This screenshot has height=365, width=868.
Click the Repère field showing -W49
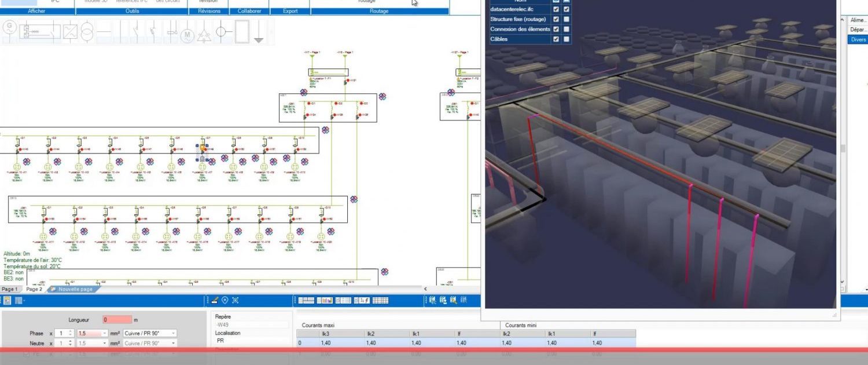coord(252,324)
